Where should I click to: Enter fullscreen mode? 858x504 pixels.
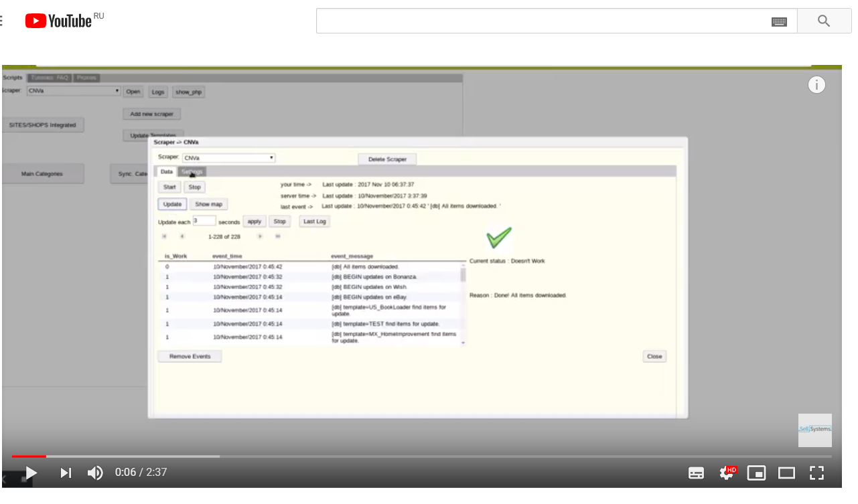click(816, 473)
